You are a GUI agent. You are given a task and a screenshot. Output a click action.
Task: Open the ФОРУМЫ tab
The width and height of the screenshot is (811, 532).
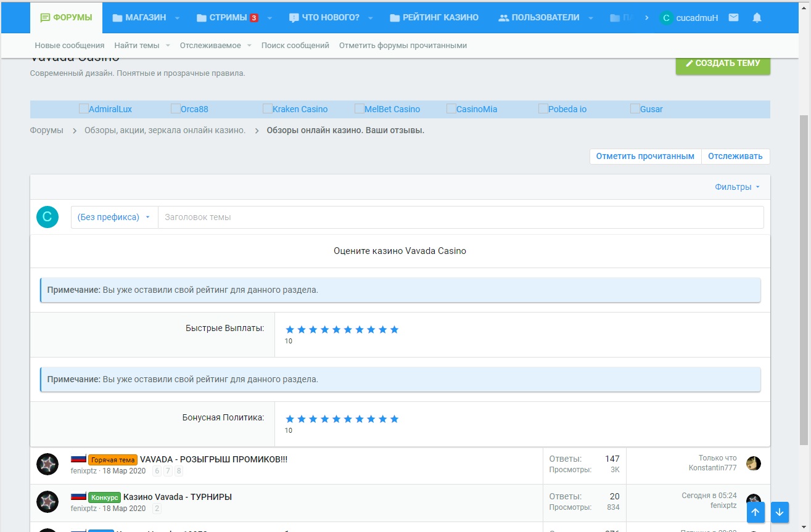[66, 17]
